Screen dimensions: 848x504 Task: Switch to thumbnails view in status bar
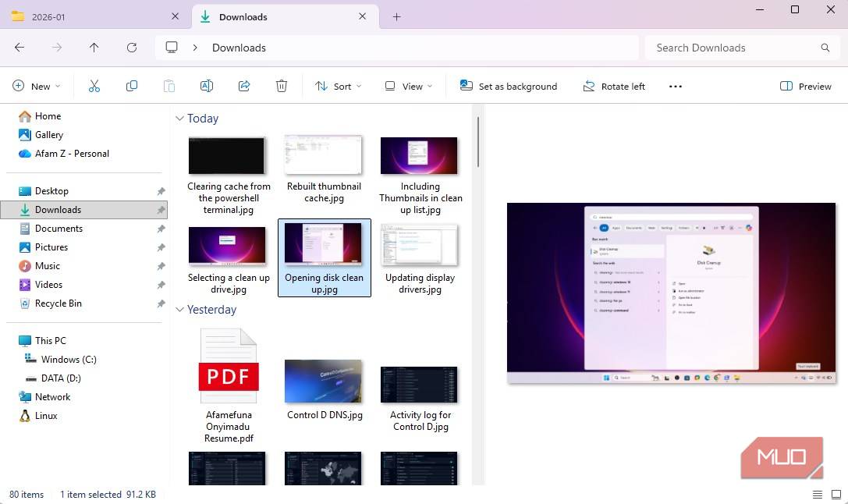(x=836, y=495)
